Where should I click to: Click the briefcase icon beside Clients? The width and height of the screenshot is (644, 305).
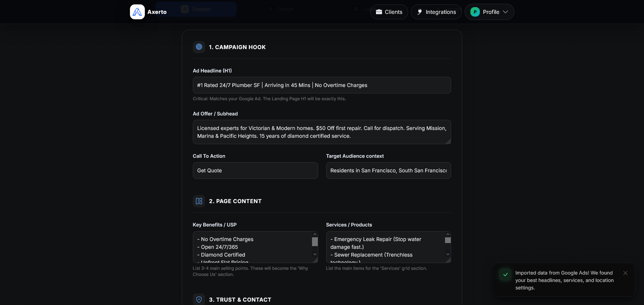pos(379,12)
